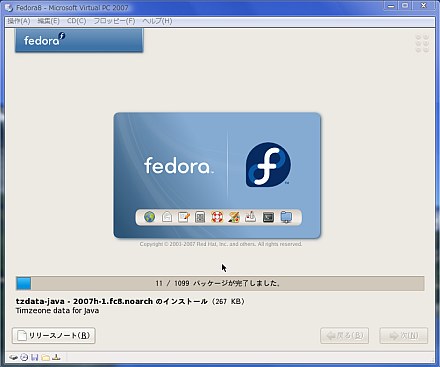This screenshot has width=440, height=367.
Task: Click the shared folder status icon
Action: click(x=46, y=358)
